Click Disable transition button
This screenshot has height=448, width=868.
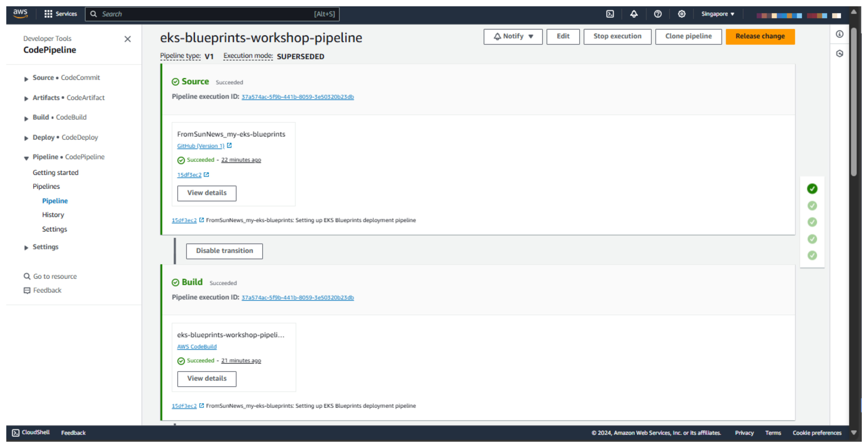(x=224, y=251)
